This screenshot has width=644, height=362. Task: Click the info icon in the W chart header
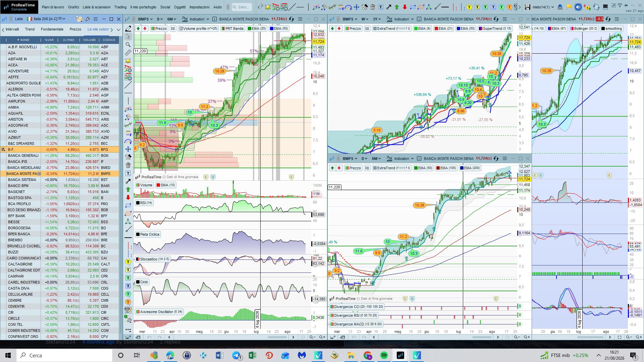coord(419,19)
